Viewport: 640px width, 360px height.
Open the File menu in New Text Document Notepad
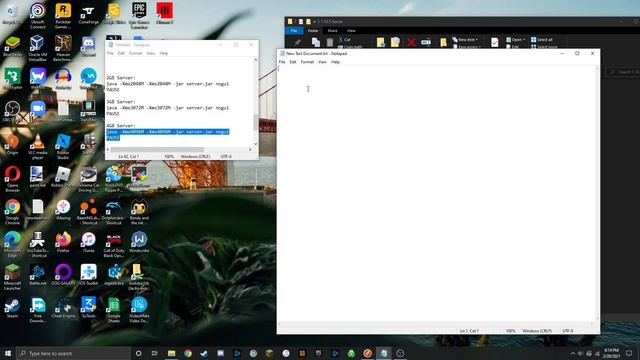282,62
